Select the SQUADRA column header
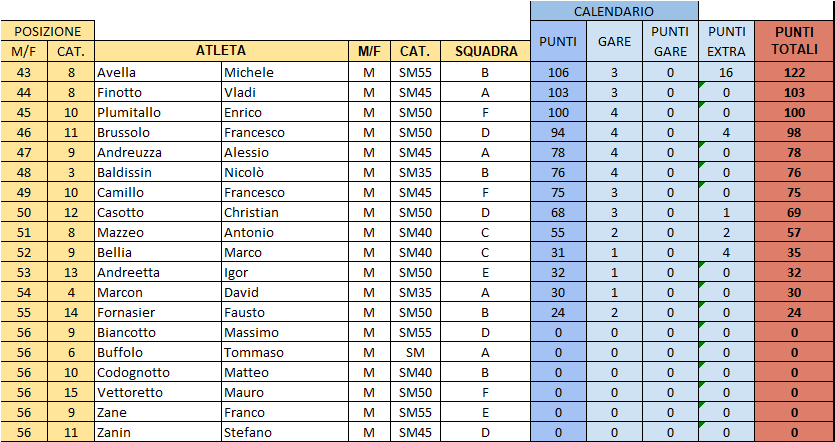The image size is (835, 442). tap(485, 51)
